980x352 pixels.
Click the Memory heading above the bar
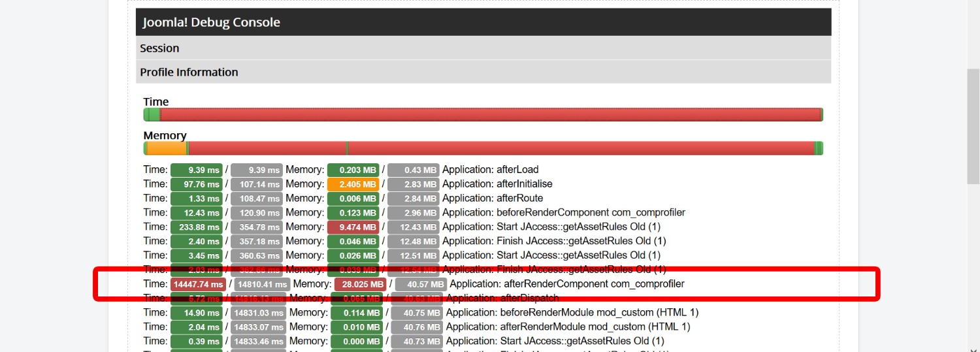(x=165, y=135)
